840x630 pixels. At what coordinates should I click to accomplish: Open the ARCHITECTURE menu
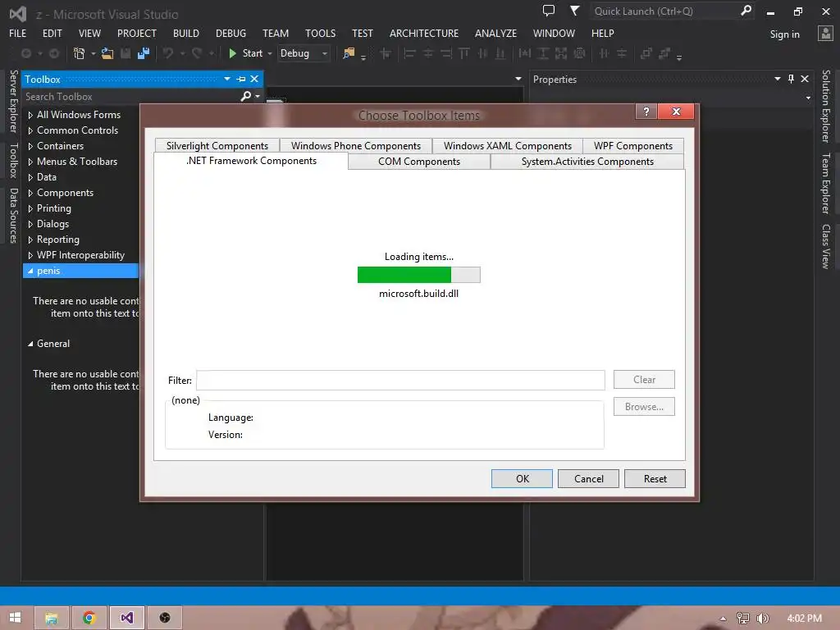[424, 33]
